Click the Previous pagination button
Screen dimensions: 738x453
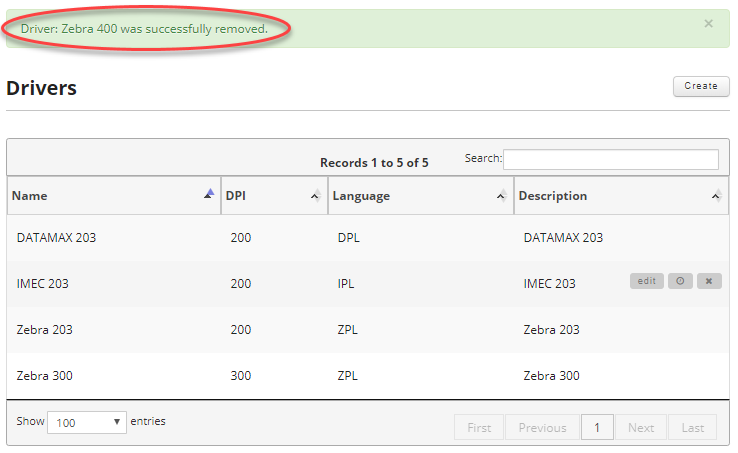click(x=542, y=428)
